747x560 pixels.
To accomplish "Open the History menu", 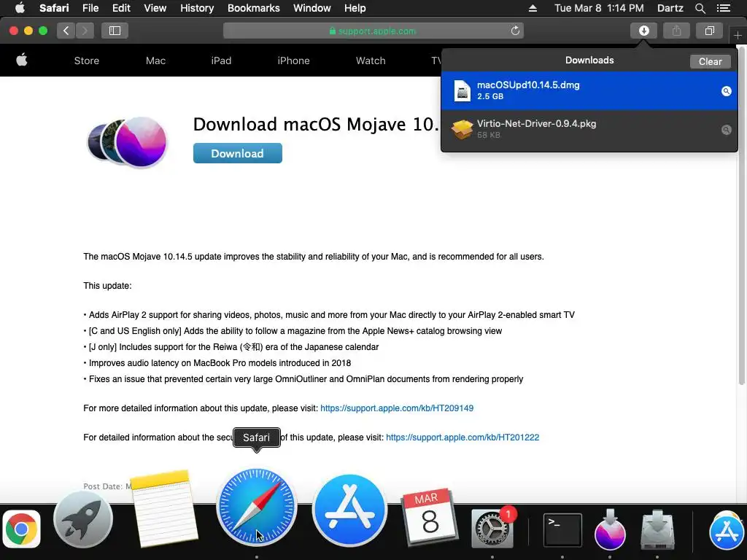I will tap(197, 8).
